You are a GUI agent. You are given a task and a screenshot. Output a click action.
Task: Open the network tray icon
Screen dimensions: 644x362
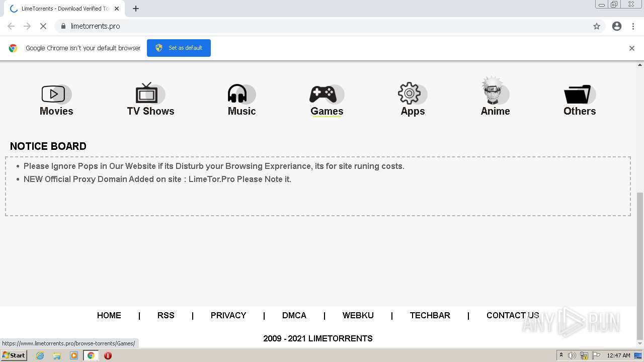pyautogui.click(x=584, y=355)
